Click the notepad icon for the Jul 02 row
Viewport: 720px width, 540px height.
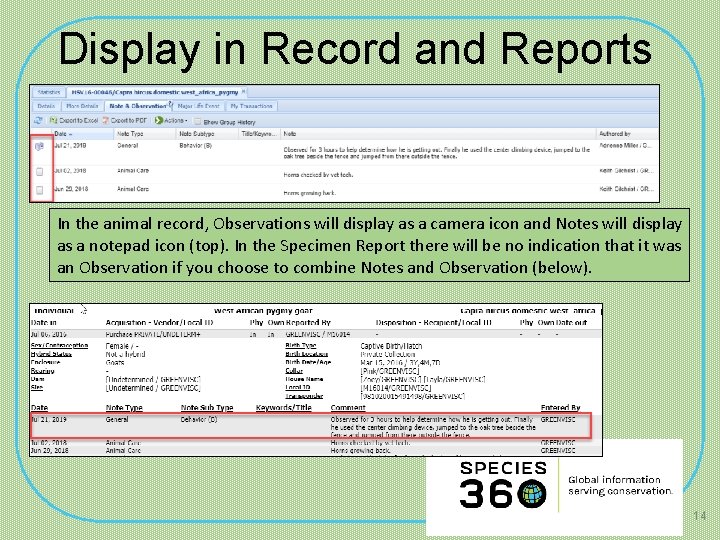coord(39,171)
